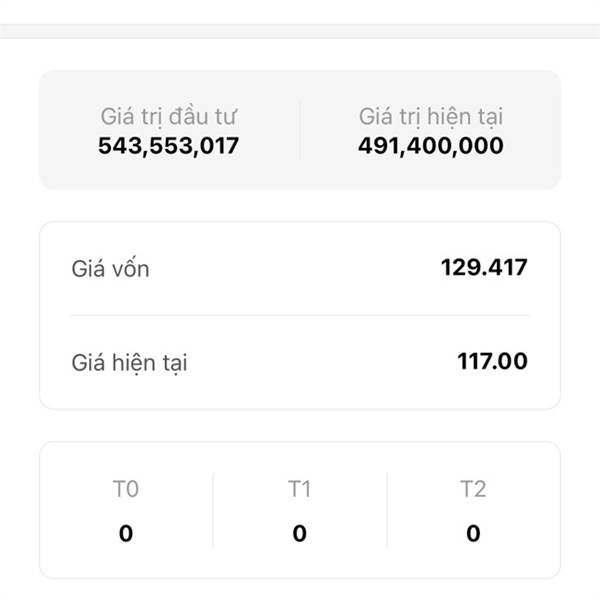Select the T2 column header

(473, 489)
